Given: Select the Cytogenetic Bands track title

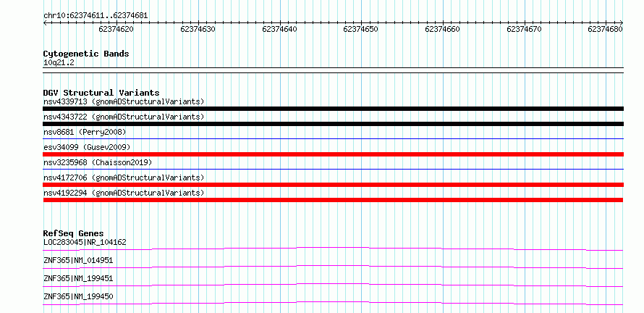Looking at the screenshot, I should tap(86, 54).
